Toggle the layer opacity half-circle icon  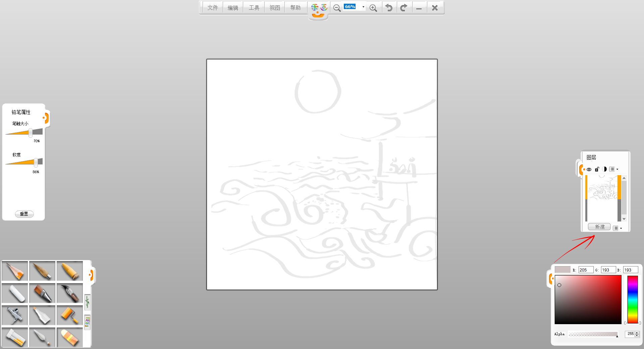[x=604, y=169]
